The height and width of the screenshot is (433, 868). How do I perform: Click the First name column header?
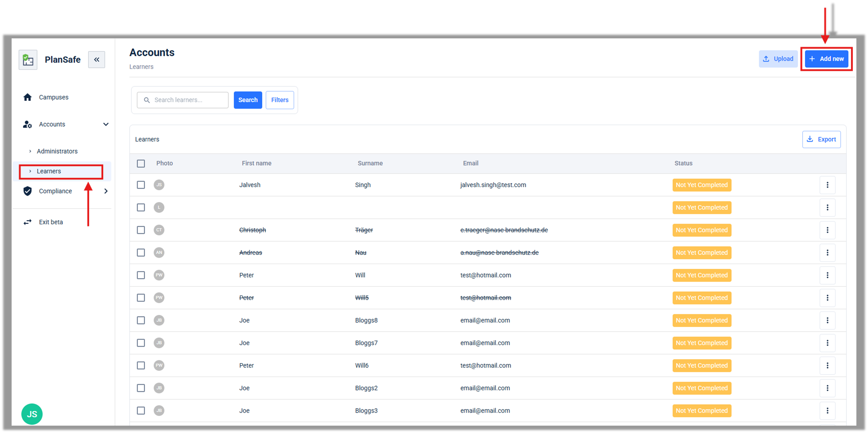click(256, 163)
